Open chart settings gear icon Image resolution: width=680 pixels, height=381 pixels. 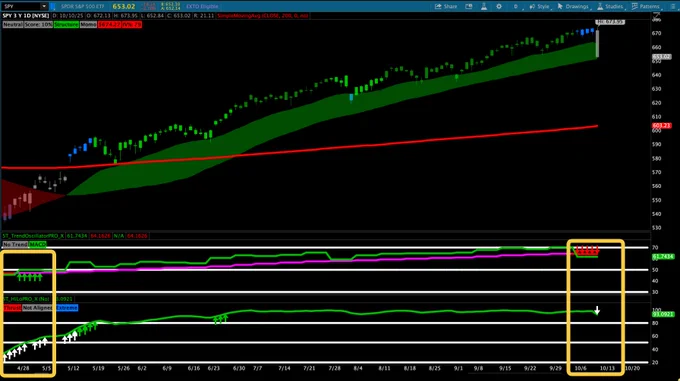(499, 7)
